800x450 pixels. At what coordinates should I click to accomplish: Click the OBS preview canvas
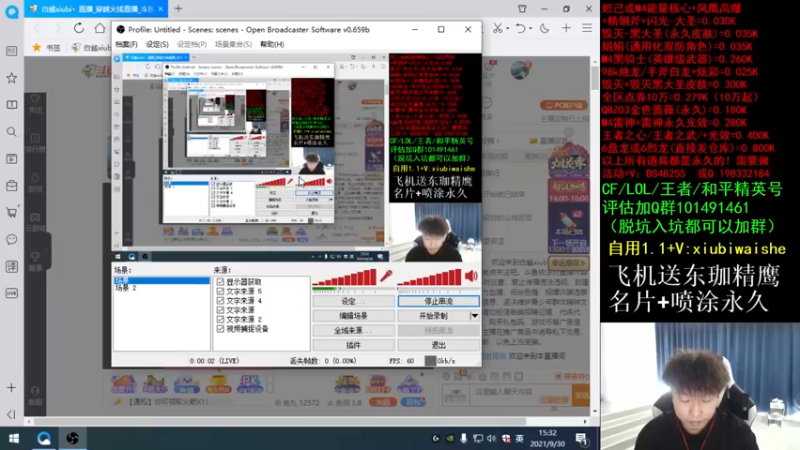tap(296, 157)
